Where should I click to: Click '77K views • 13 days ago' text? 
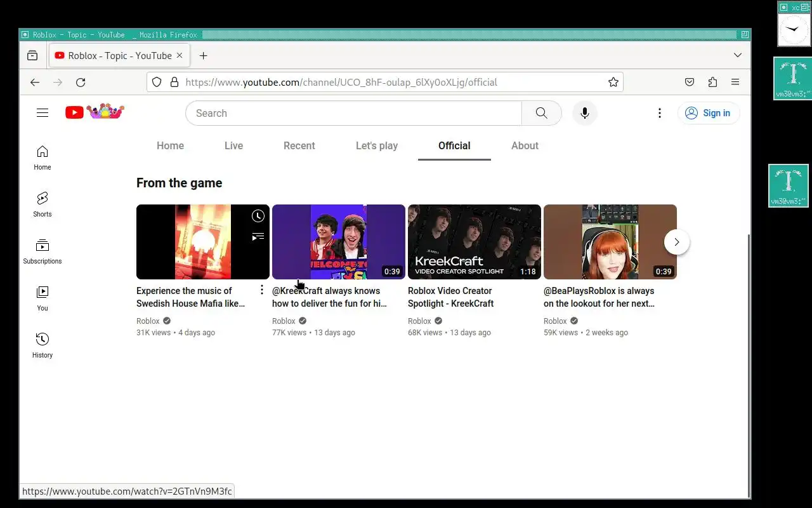point(313,333)
